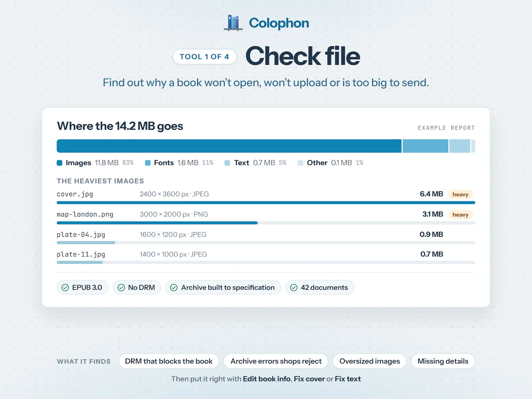Select the plate-11.jpg file name
Image resolution: width=532 pixels, height=399 pixels.
point(81,254)
